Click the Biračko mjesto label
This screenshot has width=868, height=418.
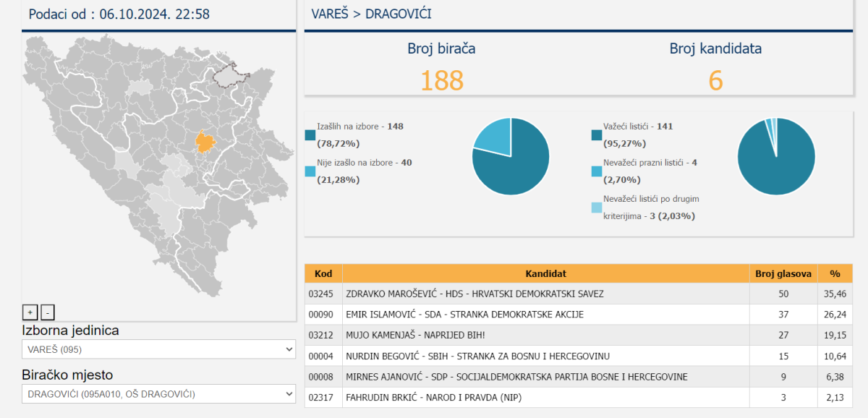(67, 375)
